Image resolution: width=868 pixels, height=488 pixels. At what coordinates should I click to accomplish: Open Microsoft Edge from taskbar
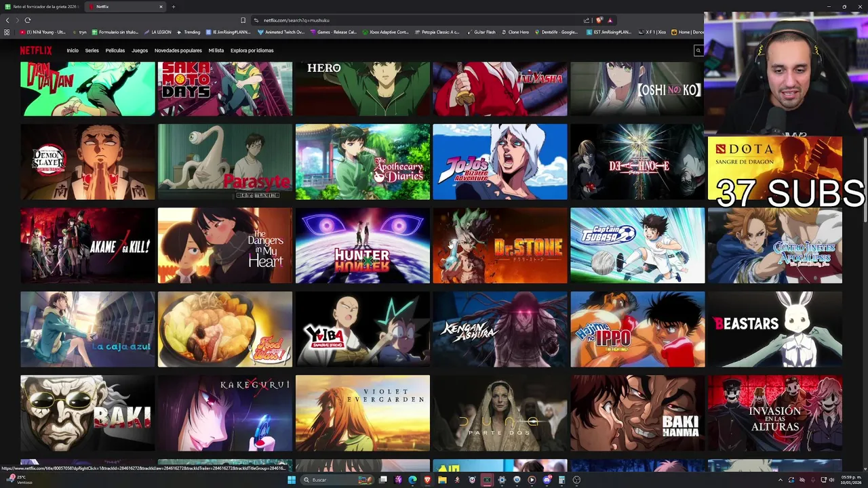(x=412, y=480)
